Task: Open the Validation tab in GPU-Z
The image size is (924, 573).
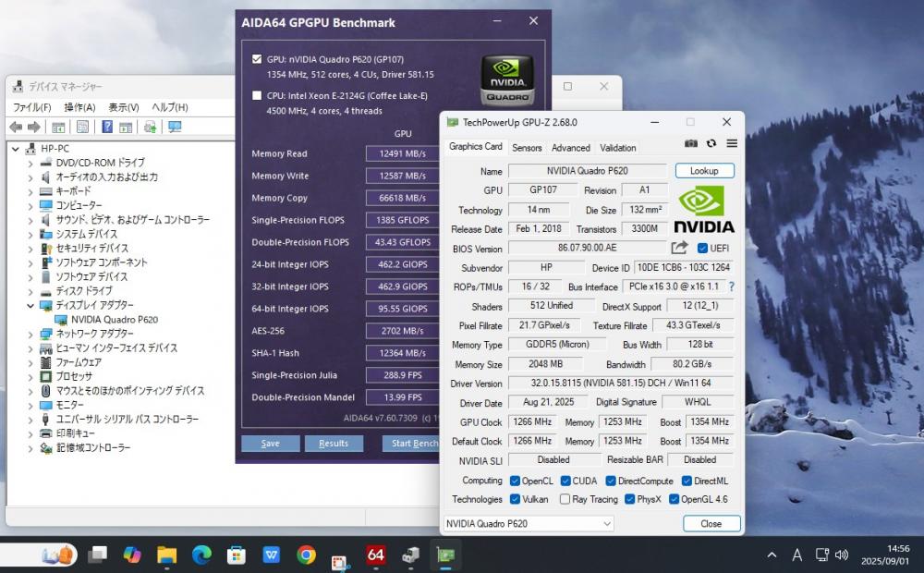Action: pos(617,148)
